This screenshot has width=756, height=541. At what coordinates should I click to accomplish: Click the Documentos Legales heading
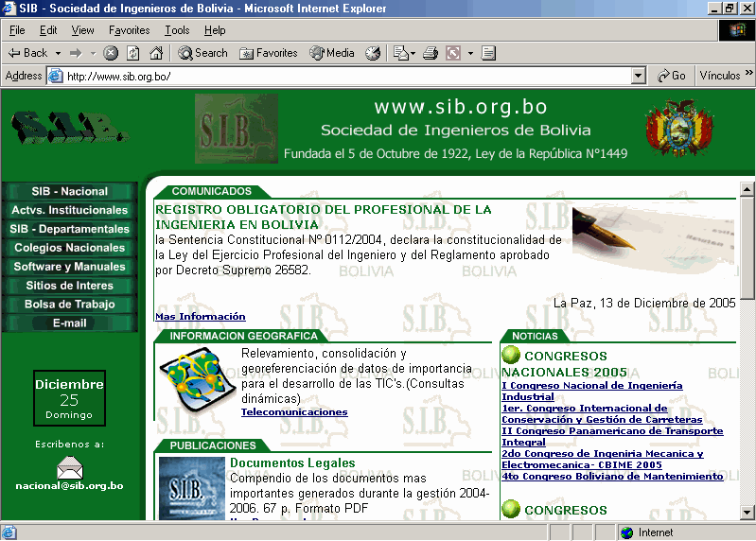[292, 462]
